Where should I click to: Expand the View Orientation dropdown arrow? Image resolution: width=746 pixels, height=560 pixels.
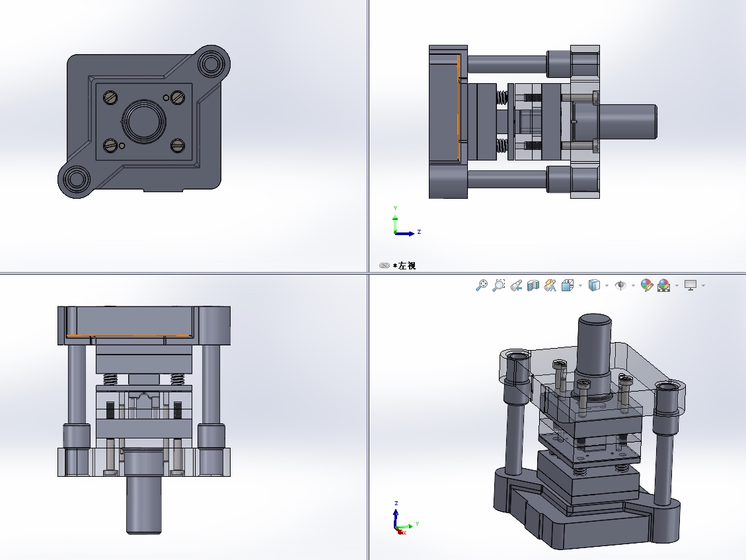click(x=580, y=286)
